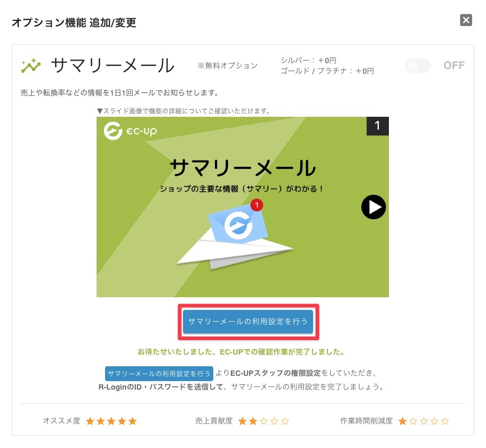The height and width of the screenshot is (448, 486).
Task: Click the slide number 1 indicator
Action: point(378,126)
